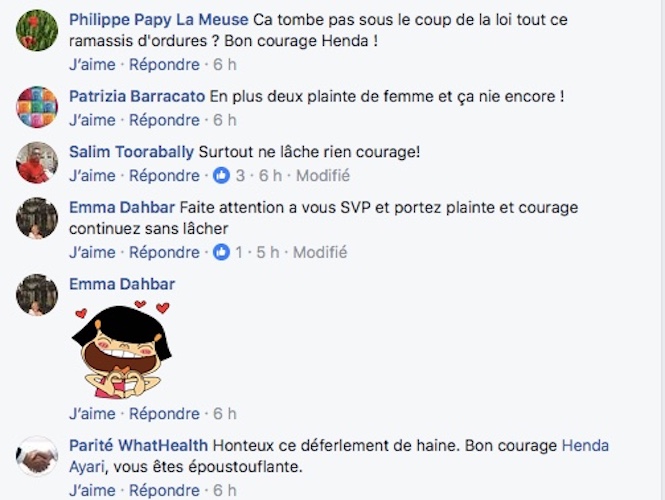This screenshot has width=665, height=500.
Task: Click the like thumb icon showing 1 reaction
Action: pyautogui.click(x=221, y=252)
